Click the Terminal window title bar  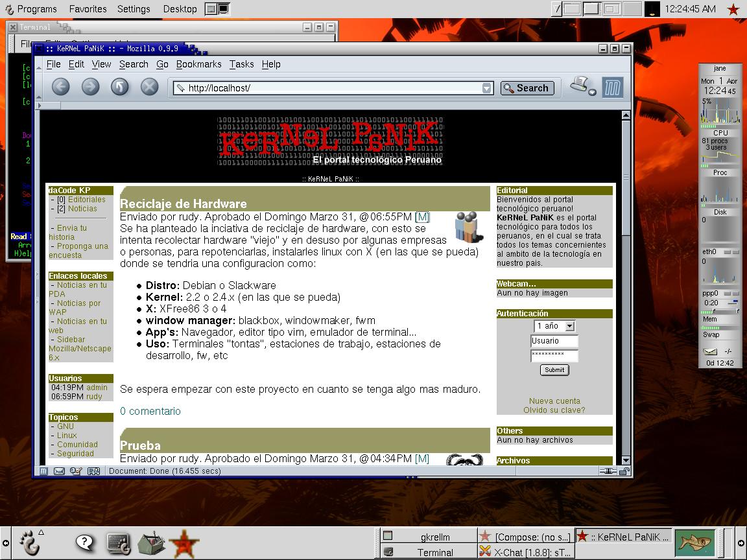[x=171, y=27]
